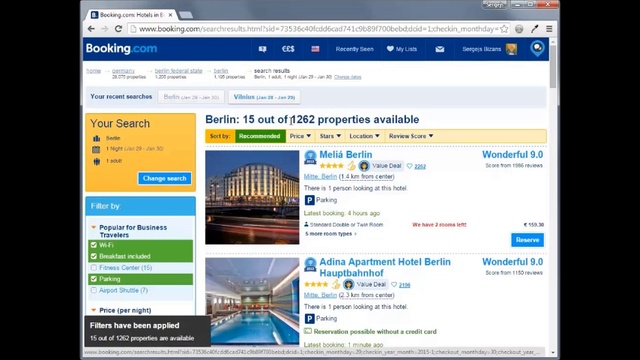
Task: Click the Meliá Berlin thumbs-up icon
Action: (x=351, y=166)
